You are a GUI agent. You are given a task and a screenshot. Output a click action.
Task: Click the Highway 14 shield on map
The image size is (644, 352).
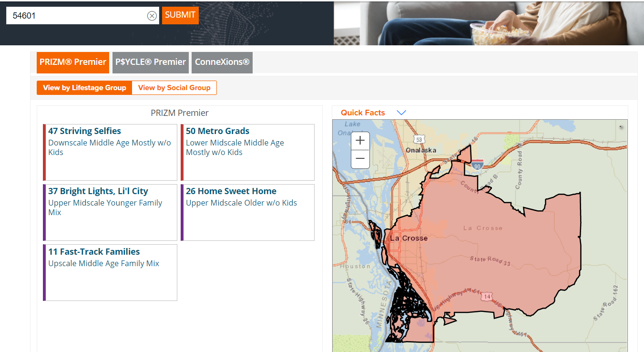click(x=486, y=297)
